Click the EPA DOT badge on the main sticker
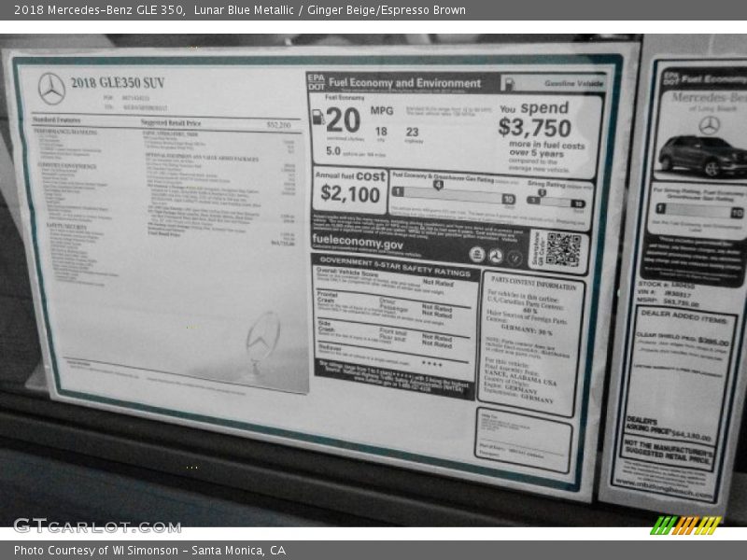 (x=317, y=82)
